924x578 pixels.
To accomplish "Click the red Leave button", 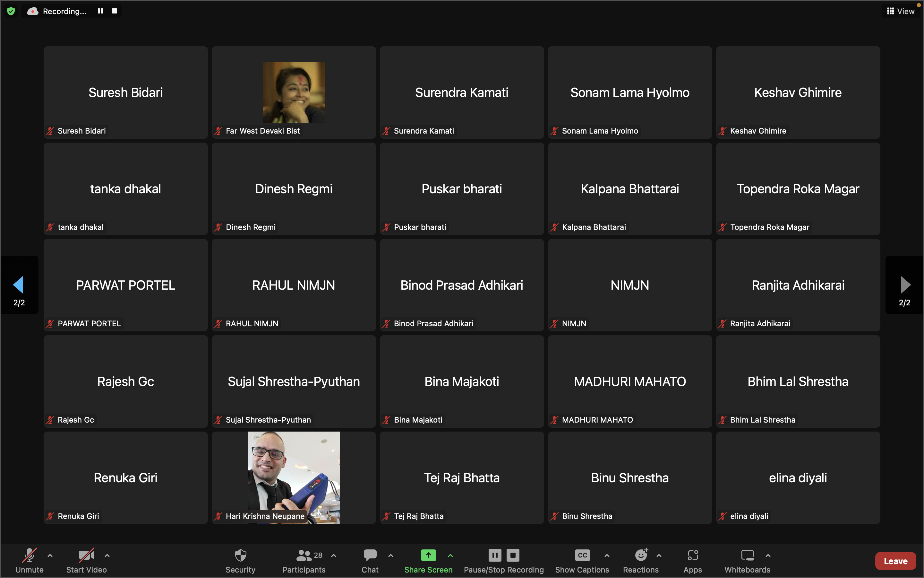I will (x=895, y=561).
